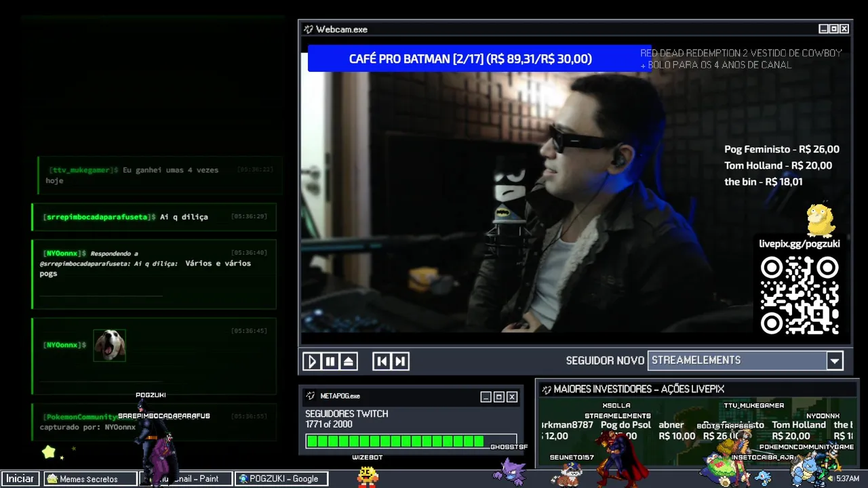This screenshot has height=488, width=868.
Task: Click the NYOONNX label in investors panel
Action: click(823, 415)
